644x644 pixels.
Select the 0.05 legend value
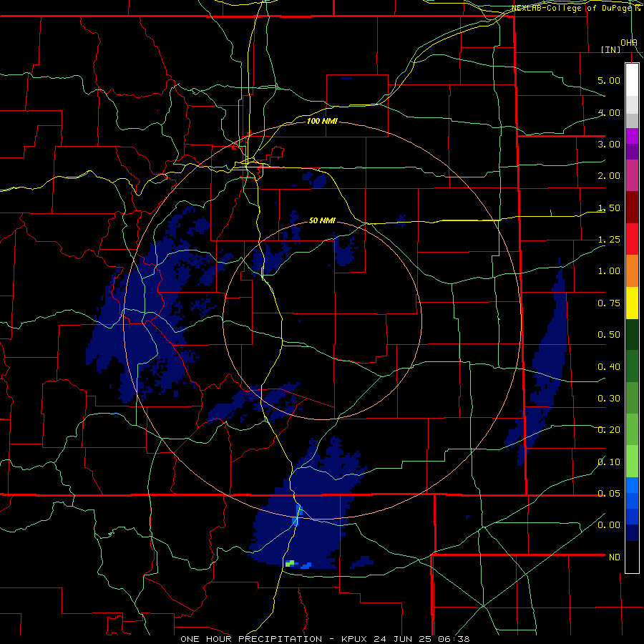pos(609,493)
